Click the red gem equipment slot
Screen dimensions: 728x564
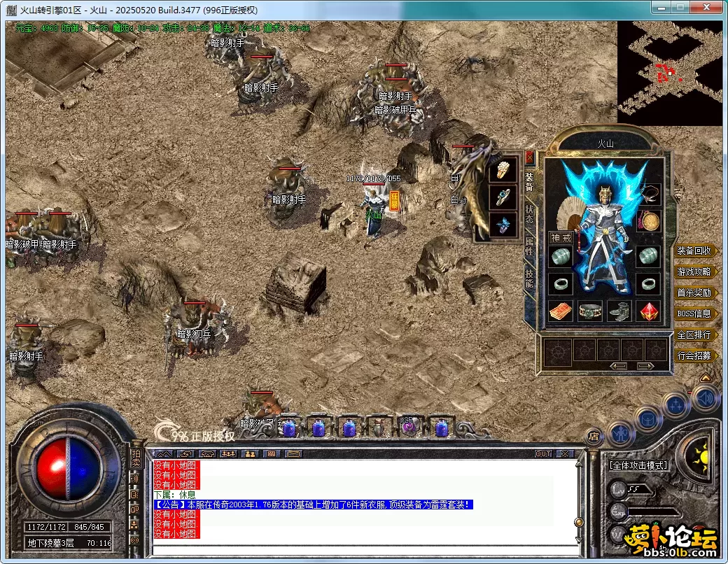[650, 311]
